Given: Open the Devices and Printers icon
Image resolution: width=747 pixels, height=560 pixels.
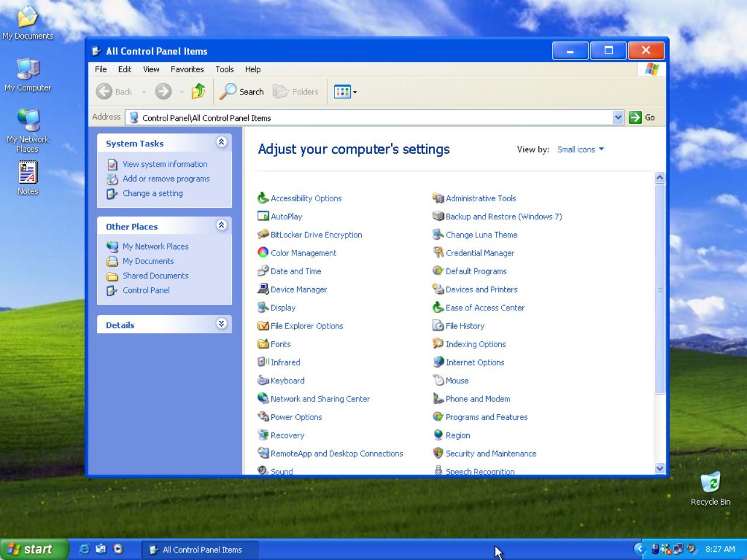Looking at the screenshot, I should (438, 289).
